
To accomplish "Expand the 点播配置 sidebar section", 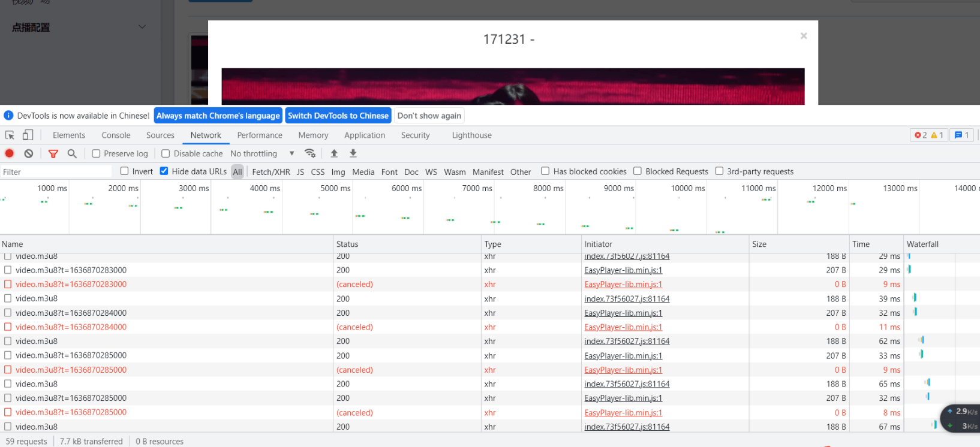I will [79, 27].
